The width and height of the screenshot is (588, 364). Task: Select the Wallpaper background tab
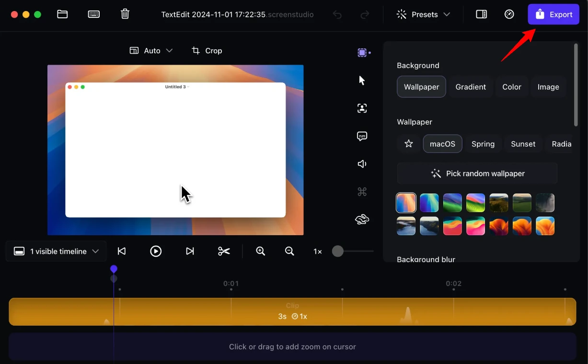pos(421,87)
